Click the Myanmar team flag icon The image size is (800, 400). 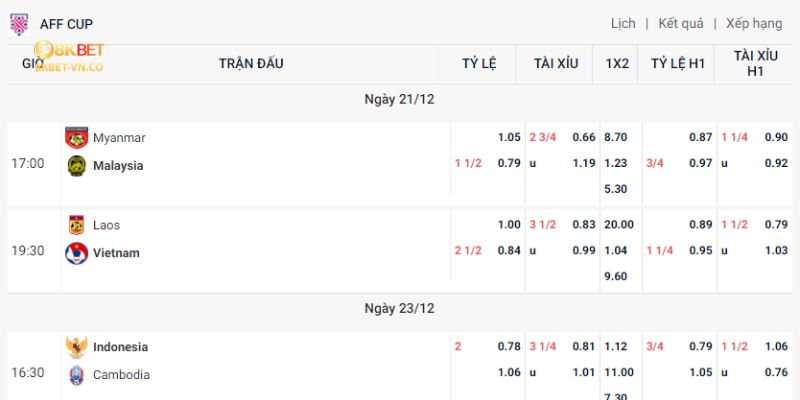tap(76, 137)
